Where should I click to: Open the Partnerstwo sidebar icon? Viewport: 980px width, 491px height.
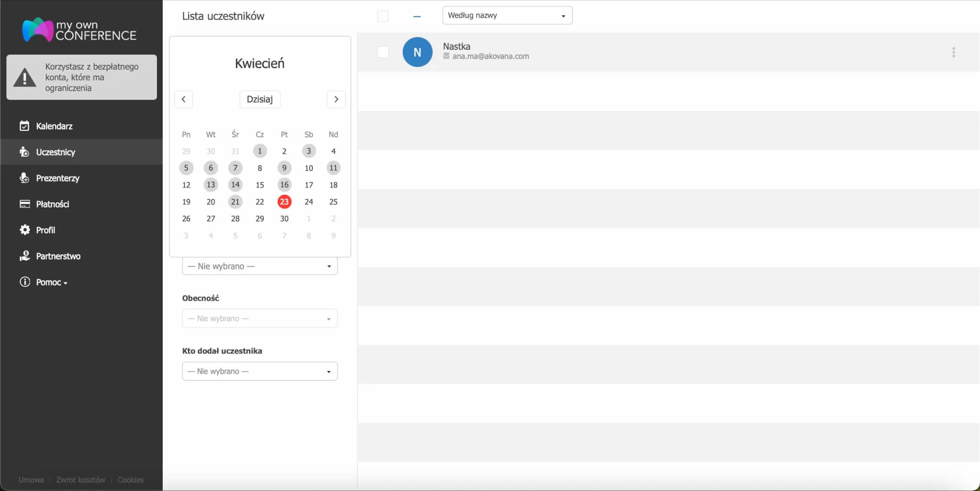click(x=24, y=256)
